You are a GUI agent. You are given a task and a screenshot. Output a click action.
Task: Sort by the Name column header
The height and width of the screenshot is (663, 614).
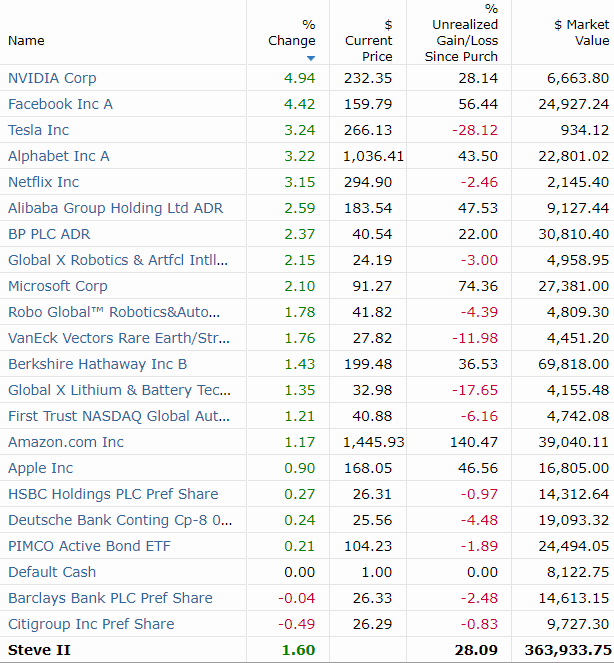point(26,41)
